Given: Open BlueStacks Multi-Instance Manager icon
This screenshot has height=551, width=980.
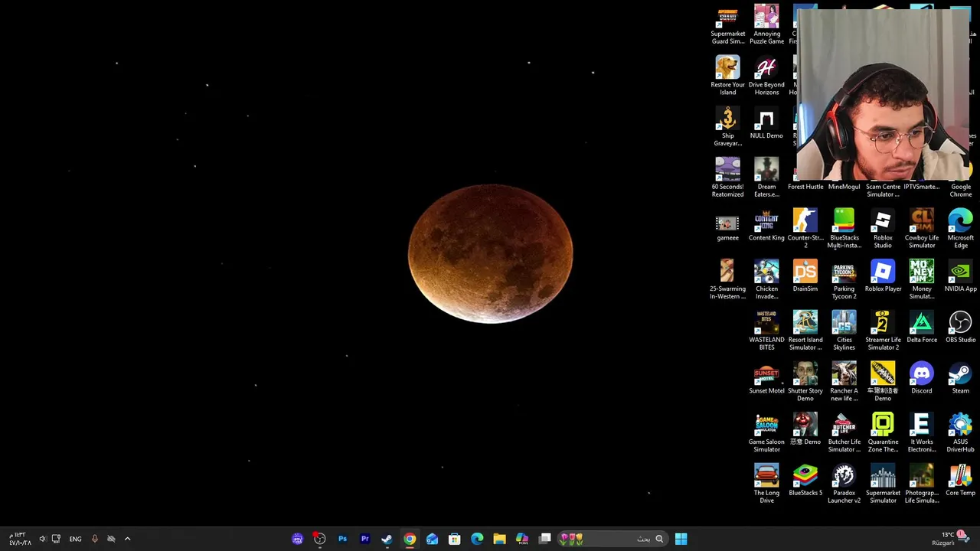Looking at the screenshot, I should pyautogui.click(x=844, y=229).
